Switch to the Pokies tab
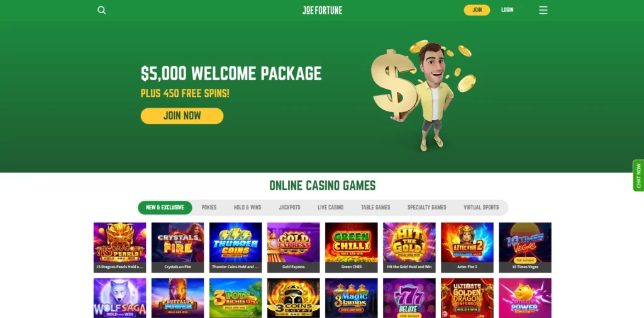644x318 pixels. (x=209, y=207)
